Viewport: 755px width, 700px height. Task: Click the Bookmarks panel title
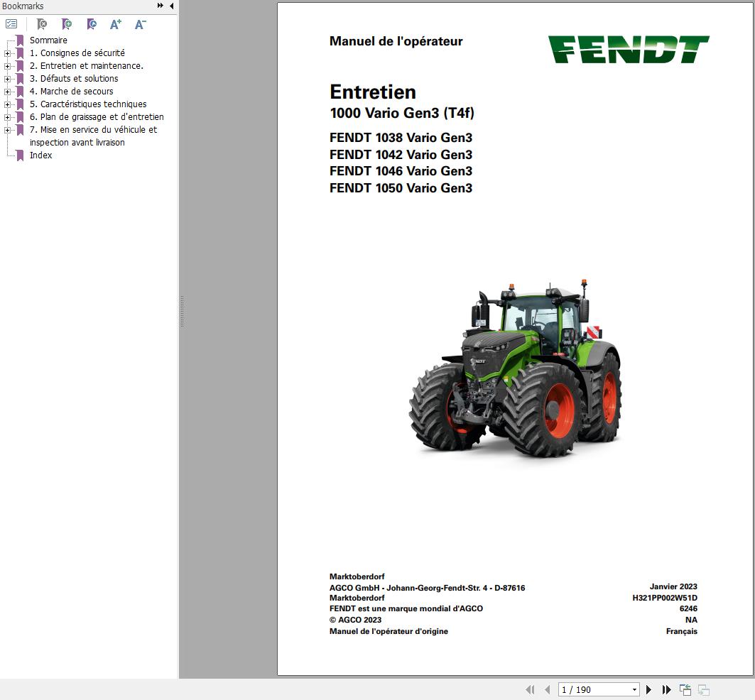[23, 6]
